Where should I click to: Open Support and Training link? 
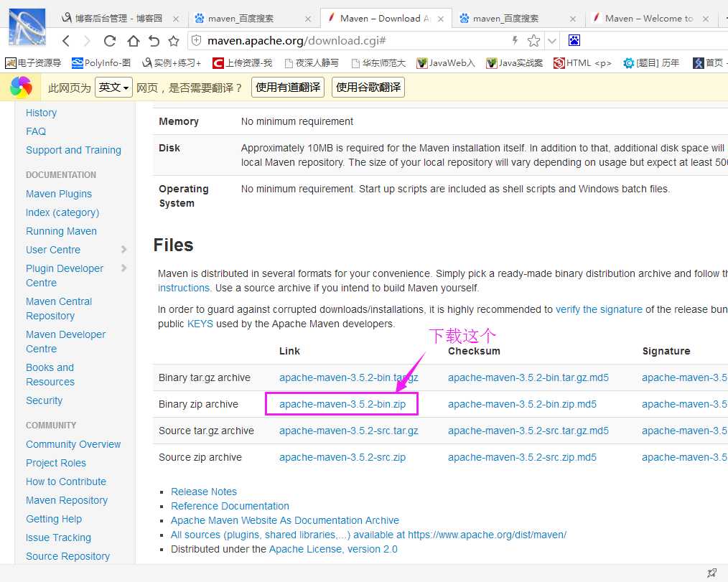(x=73, y=151)
